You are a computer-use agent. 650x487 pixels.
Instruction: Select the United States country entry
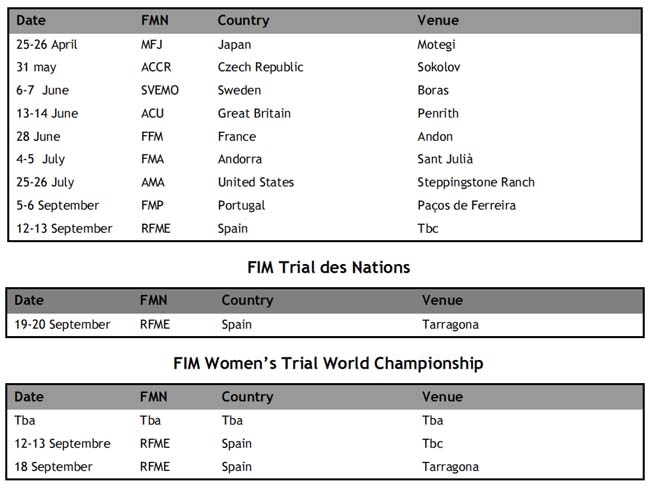click(x=256, y=182)
